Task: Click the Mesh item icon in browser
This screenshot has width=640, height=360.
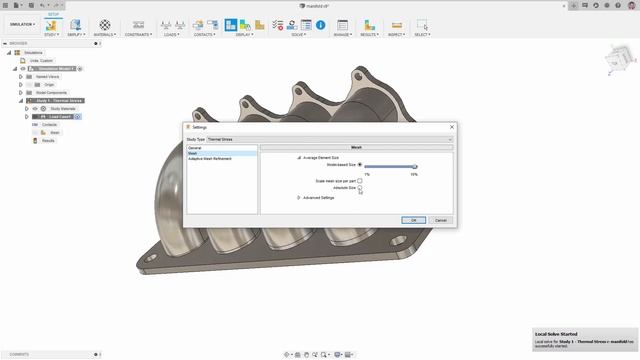Action: pos(43,133)
